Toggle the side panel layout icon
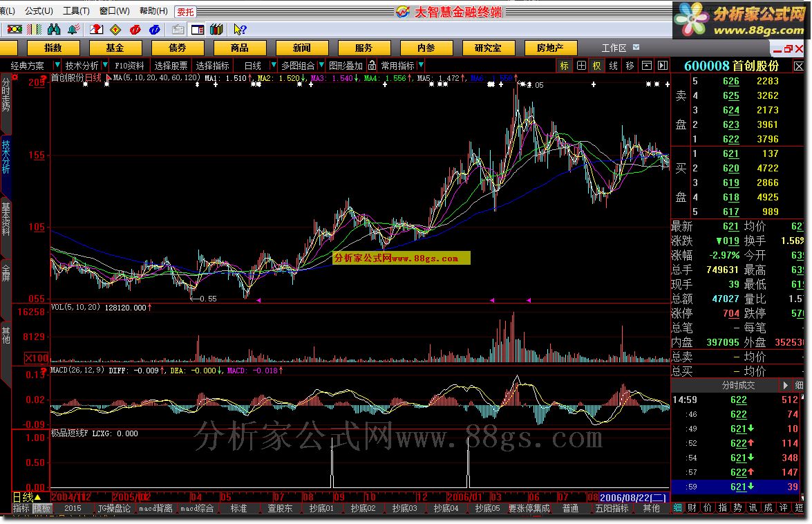 (198, 30)
